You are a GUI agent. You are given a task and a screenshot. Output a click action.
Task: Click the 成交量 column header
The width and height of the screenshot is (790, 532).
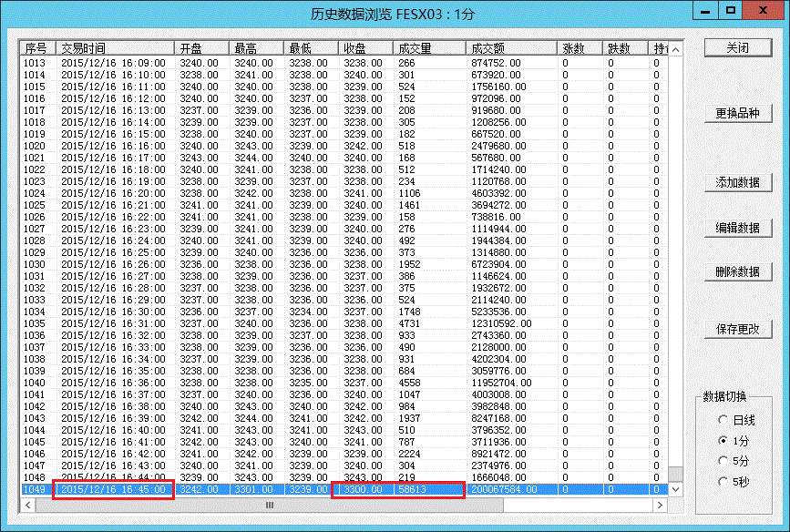pyautogui.click(x=428, y=47)
